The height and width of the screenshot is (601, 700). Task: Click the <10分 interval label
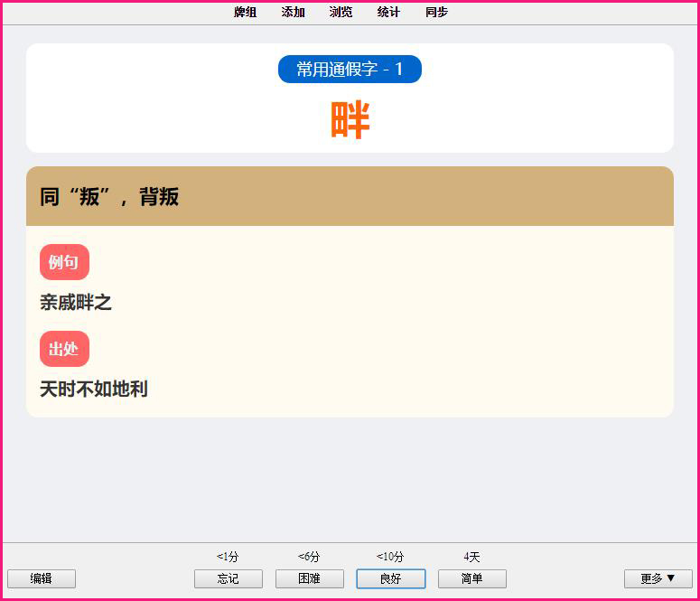[x=390, y=557]
